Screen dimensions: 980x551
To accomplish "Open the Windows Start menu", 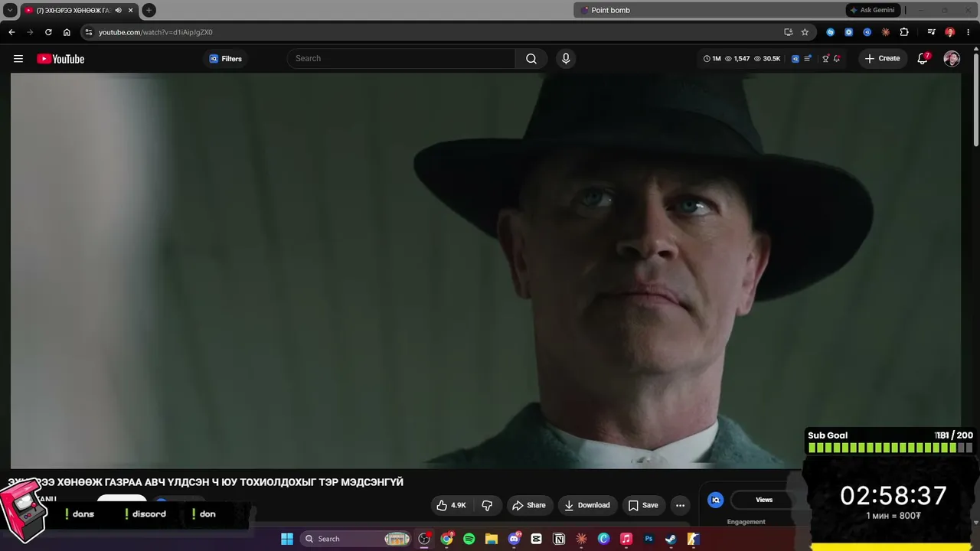I will tap(287, 539).
